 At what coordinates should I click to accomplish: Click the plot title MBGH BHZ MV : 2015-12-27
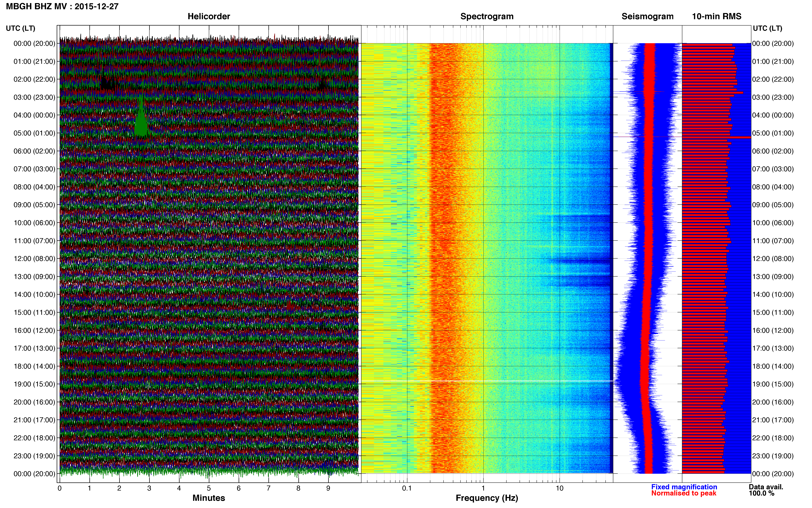point(62,6)
